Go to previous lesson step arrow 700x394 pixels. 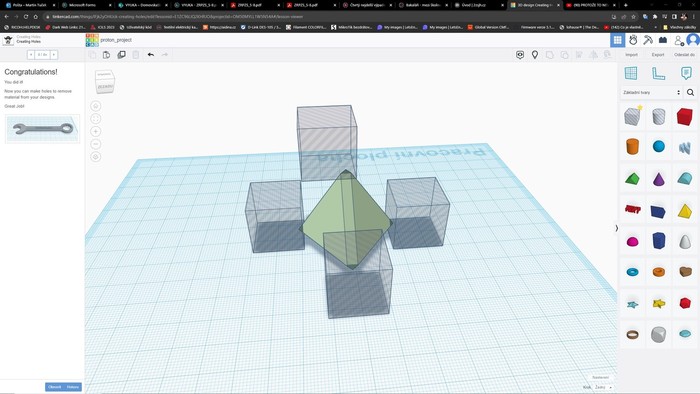(x=30, y=54)
